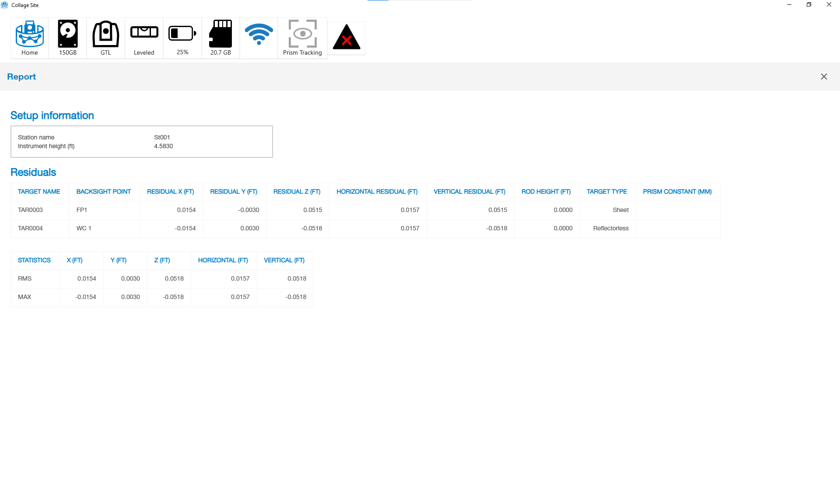Select the TAR0004 row
The height and width of the screenshot is (504, 840).
[x=30, y=228]
